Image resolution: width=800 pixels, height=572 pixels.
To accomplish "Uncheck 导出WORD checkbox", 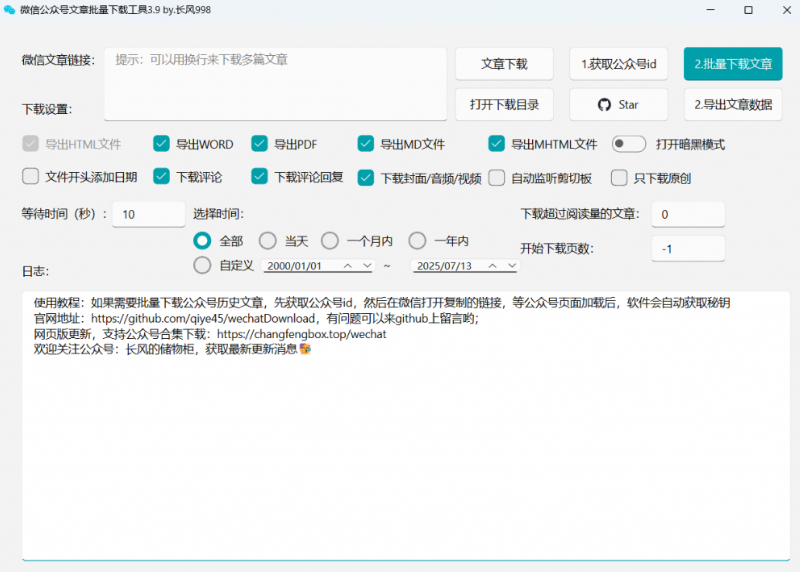I will pyautogui.click(x=161, y=144).
